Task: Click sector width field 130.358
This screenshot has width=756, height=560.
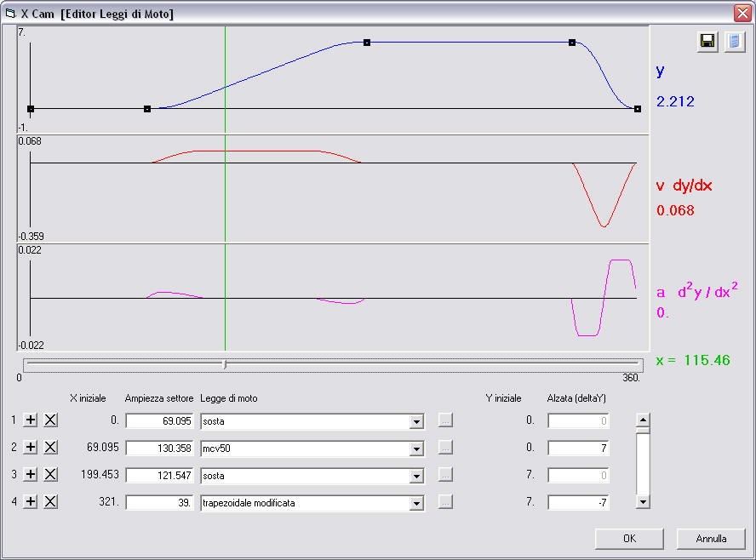Action: pos(159,449)
